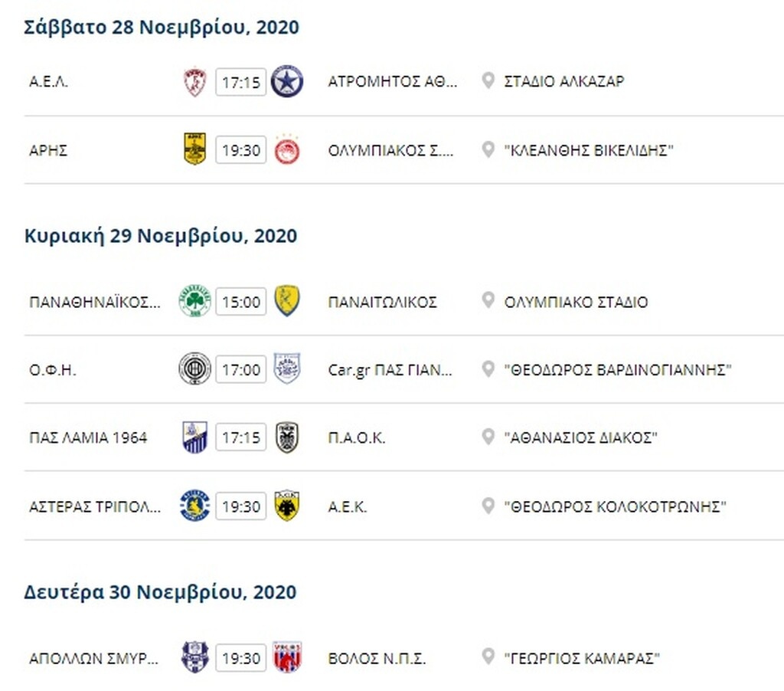Click the "ΚΛΕΑΝΘΗΣ ΒΙΚΕΛΙΔΗΣ" stadium name
Viewport: 784px width, 691px height.
coord(589,150)
